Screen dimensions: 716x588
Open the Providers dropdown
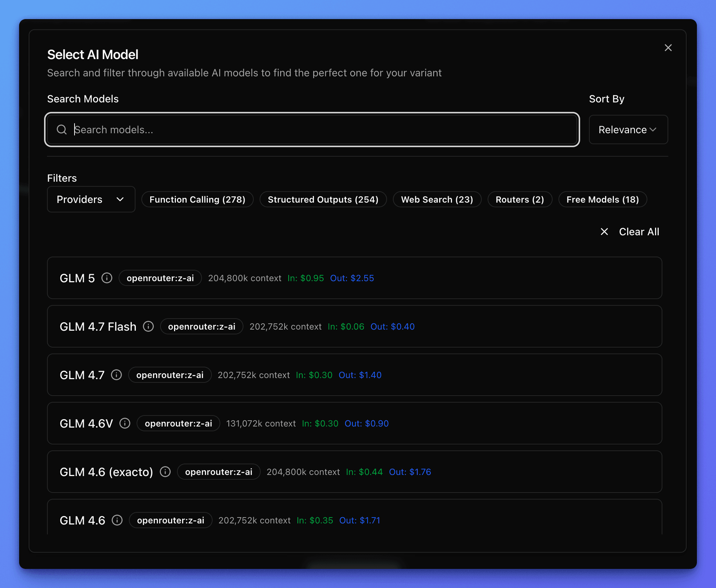click(91, 199)
